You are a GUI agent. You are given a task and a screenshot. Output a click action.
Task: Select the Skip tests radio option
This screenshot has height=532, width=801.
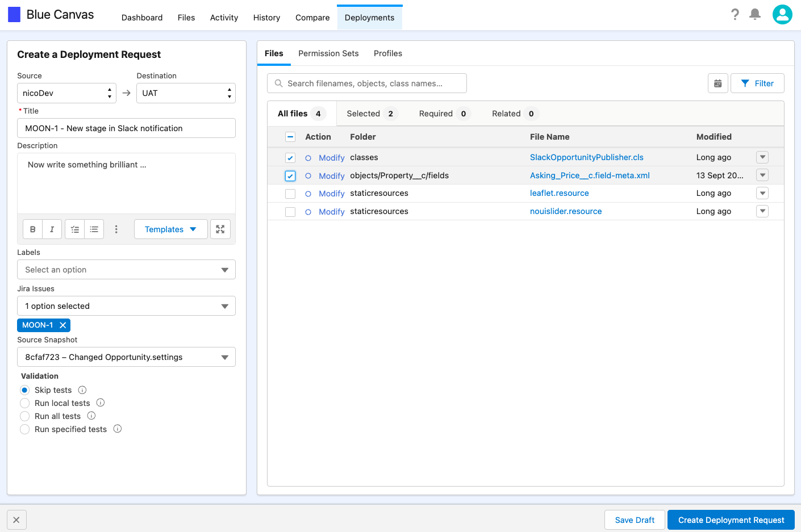[24, 390]
